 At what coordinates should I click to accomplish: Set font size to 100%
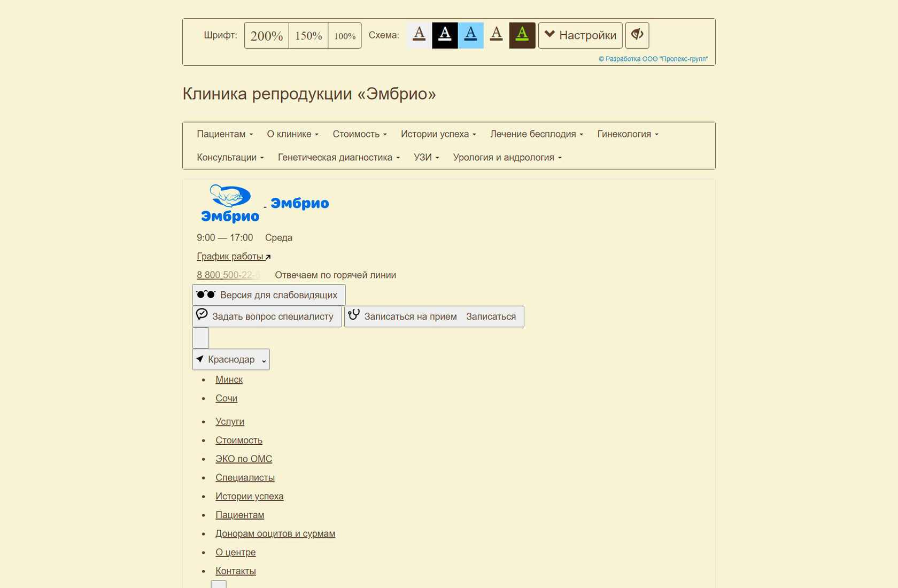click(345, 35)
